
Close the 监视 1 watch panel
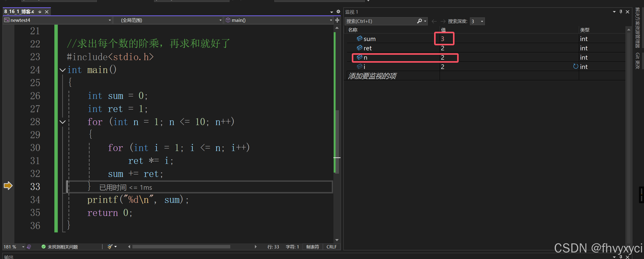point(628,12)
